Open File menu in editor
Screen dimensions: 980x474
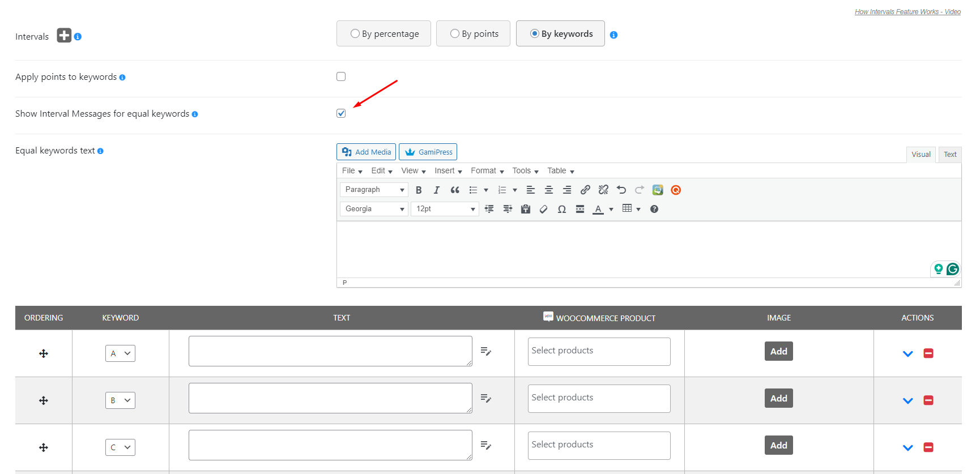[352, 171]
